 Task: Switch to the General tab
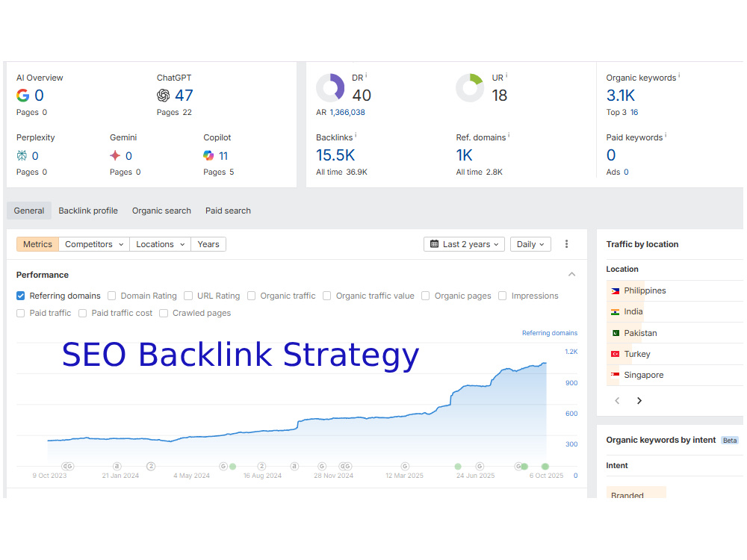click(29, 211)
